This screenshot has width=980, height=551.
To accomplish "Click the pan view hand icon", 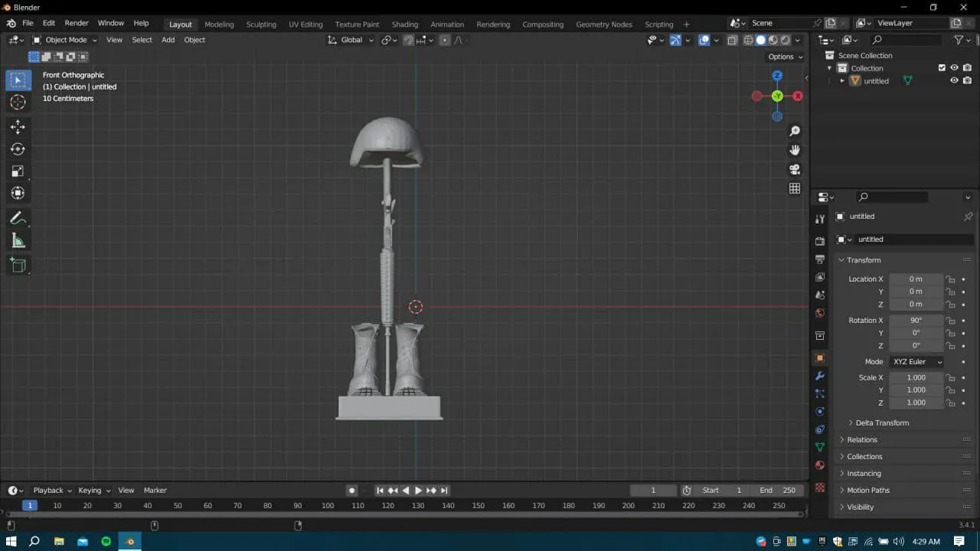I will (x=795, y=150).
